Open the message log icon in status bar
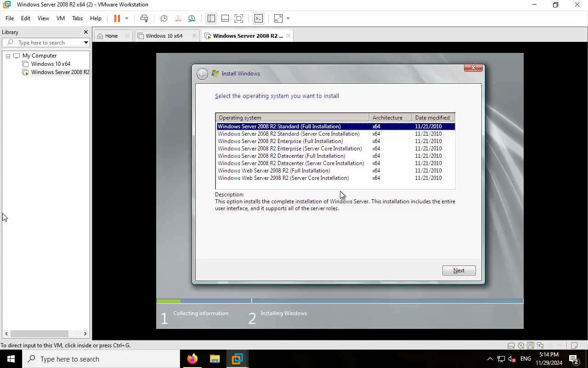 [x=574, y=345]
